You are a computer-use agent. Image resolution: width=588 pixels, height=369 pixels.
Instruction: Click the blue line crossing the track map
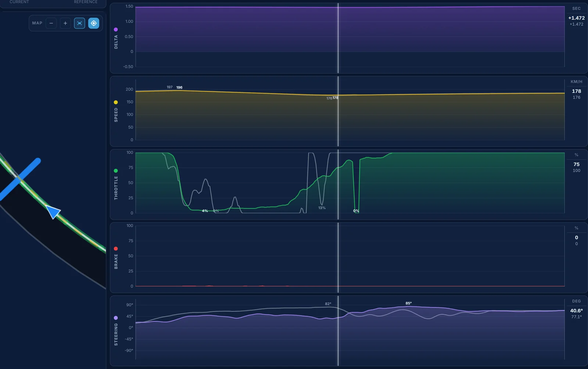[x=20, y=179]
